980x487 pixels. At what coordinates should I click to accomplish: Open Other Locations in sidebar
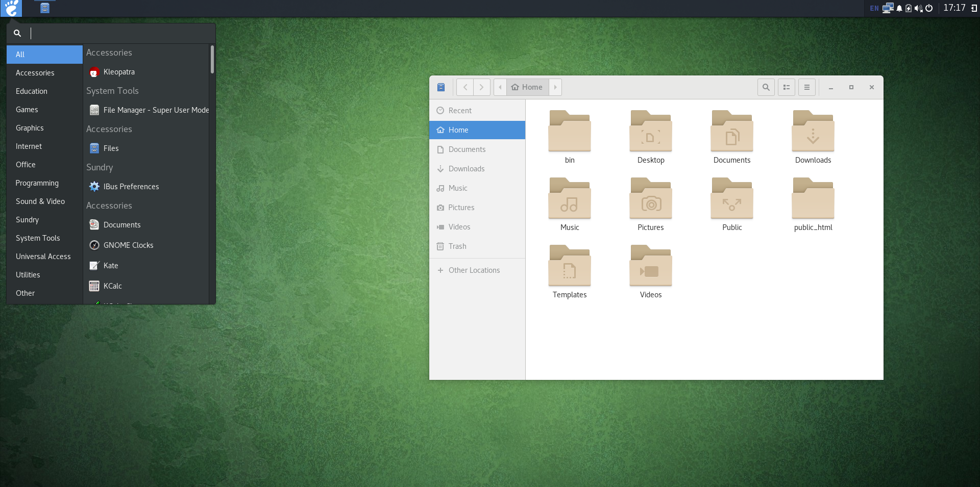click(x=474, y=270)
